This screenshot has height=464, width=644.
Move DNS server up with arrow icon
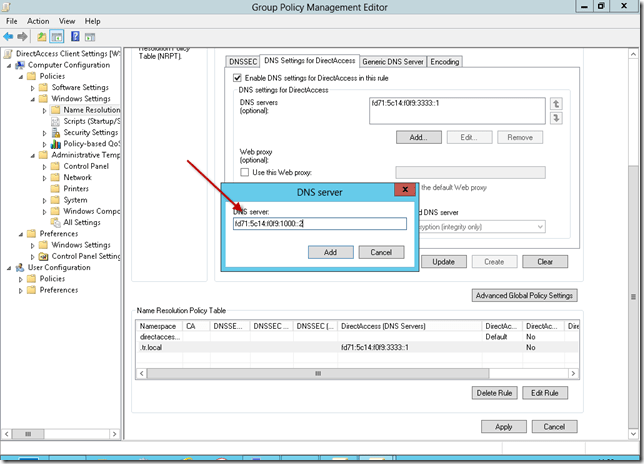click(x=557, y=103)
